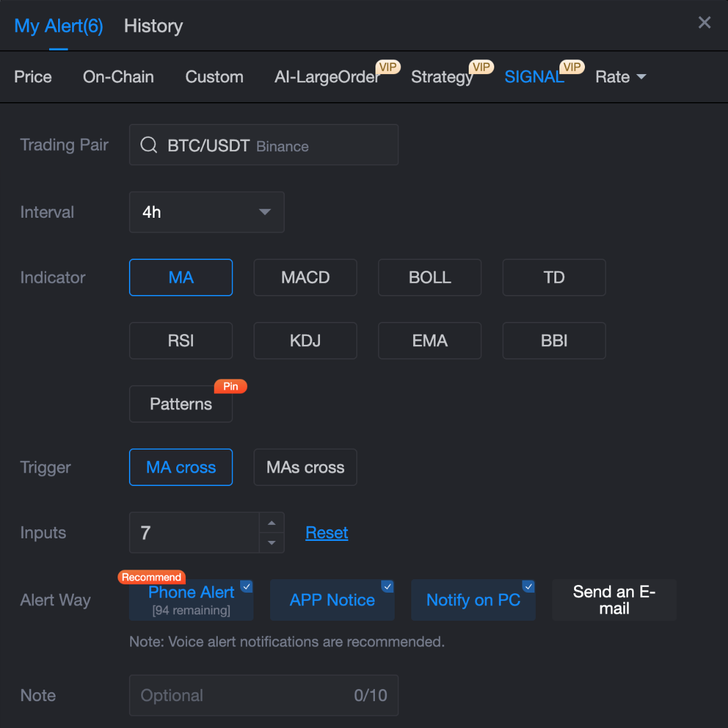
Task: Select the Custom tab
Action: click(214, 77)
